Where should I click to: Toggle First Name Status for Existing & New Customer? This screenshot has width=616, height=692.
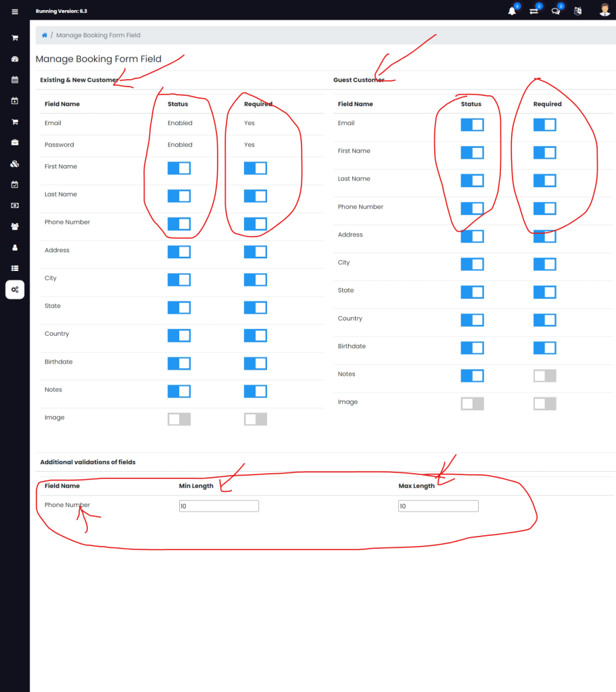pos(179,168)
